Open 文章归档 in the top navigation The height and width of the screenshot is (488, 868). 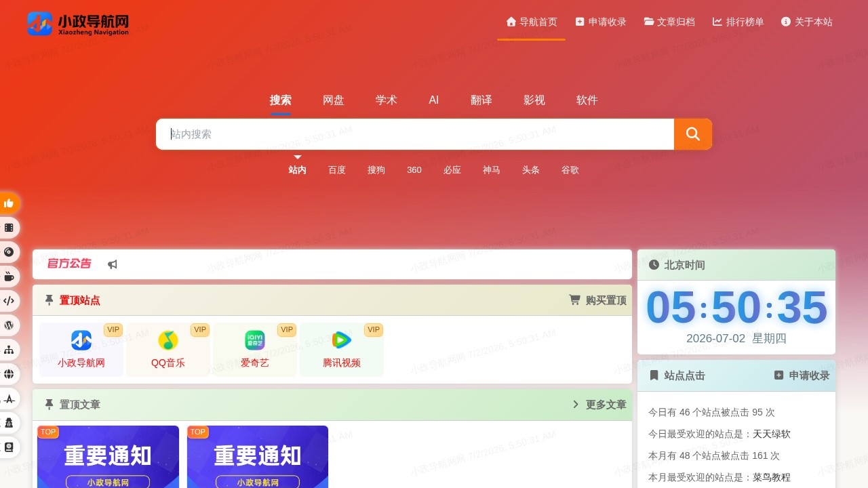669,22
